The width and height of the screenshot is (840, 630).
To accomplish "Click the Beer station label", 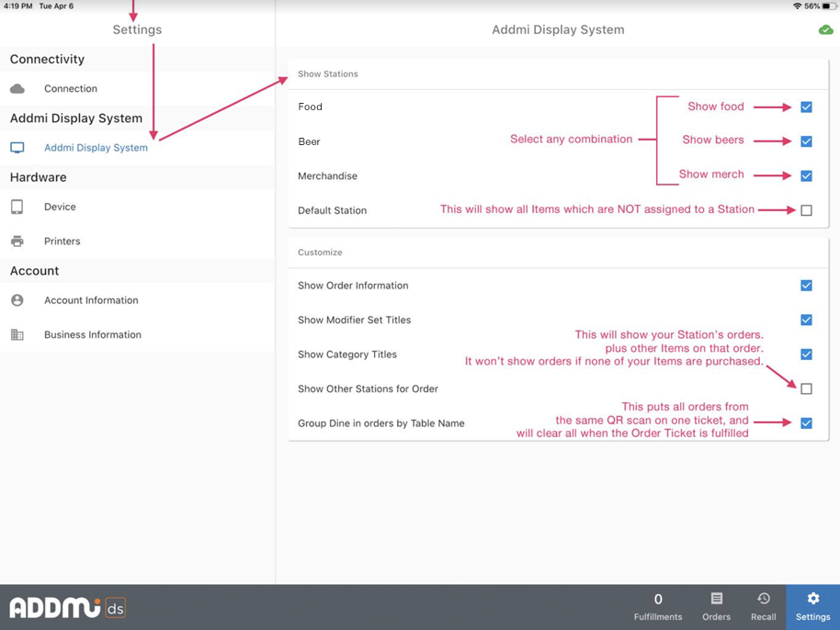I will pyautogui.click(x=309, y=141).
